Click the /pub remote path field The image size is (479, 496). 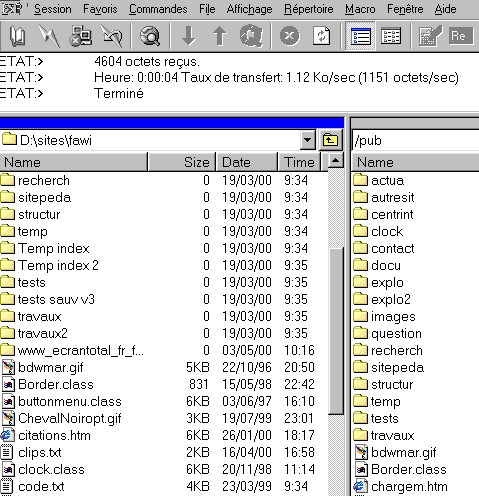click(415, 140)
